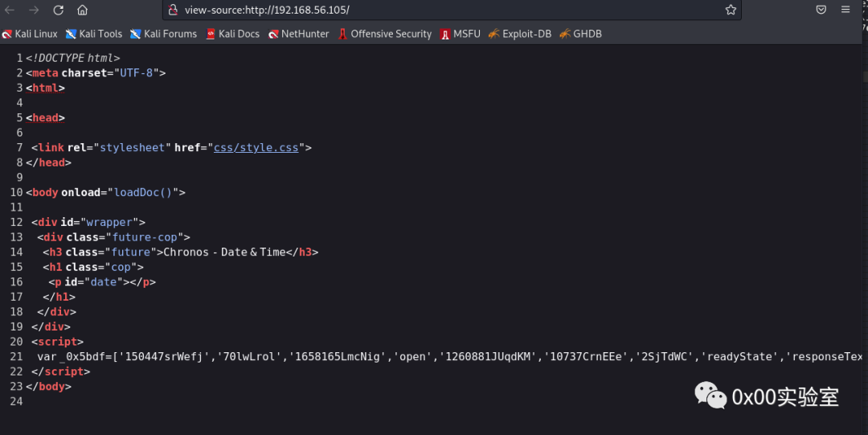Click the 'open' string in script array
Screen dimensions: 868x435
tap(412, 356)
